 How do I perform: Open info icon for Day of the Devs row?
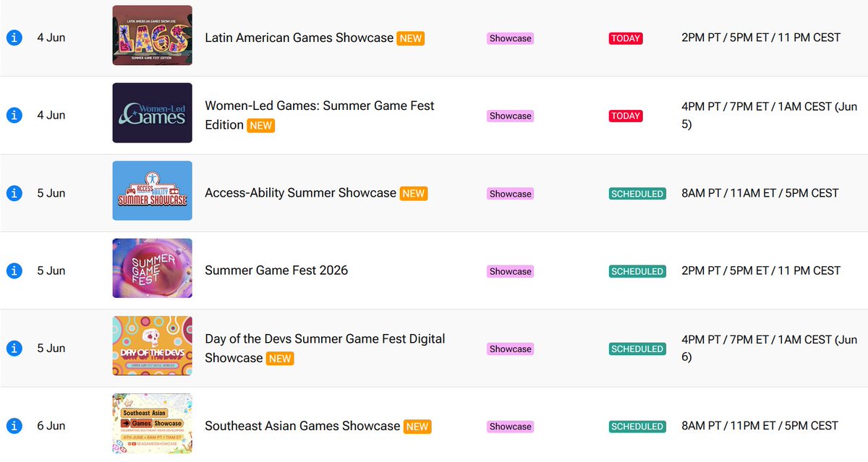pos(14,348)
